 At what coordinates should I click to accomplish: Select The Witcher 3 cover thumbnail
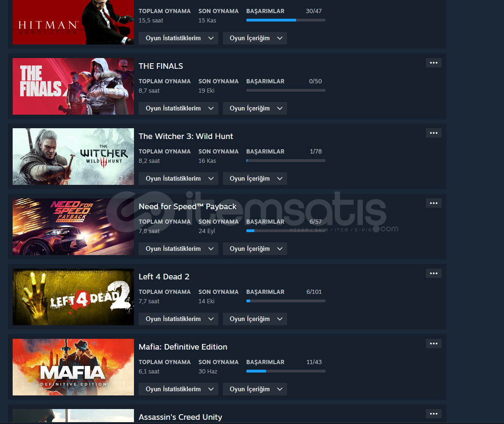point(73,156)
